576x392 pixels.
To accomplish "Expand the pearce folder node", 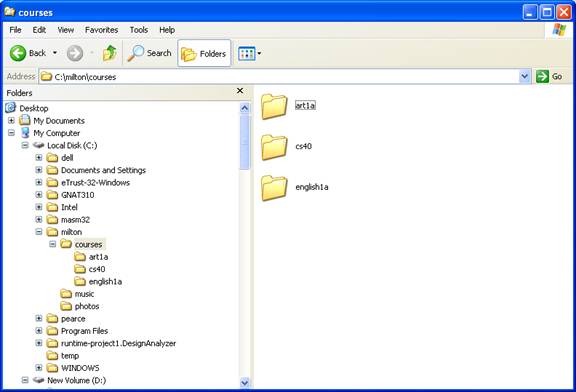I will (x=39, y=319).
